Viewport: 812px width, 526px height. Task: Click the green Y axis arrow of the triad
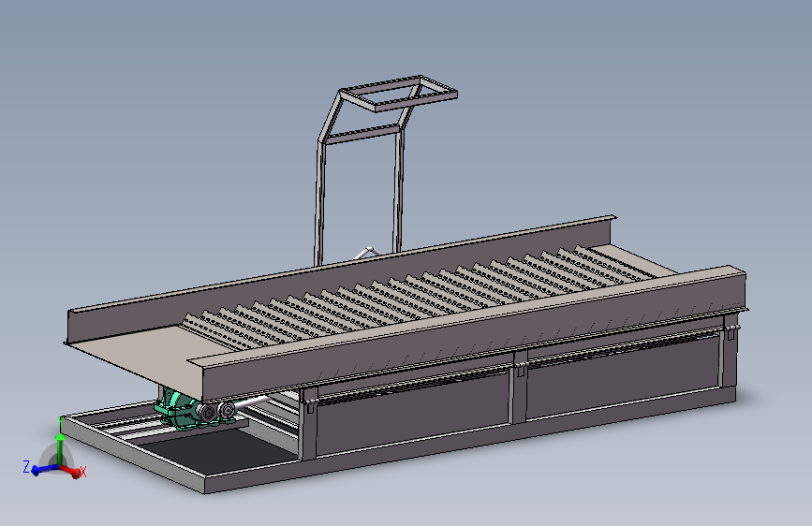pos(60,448)
